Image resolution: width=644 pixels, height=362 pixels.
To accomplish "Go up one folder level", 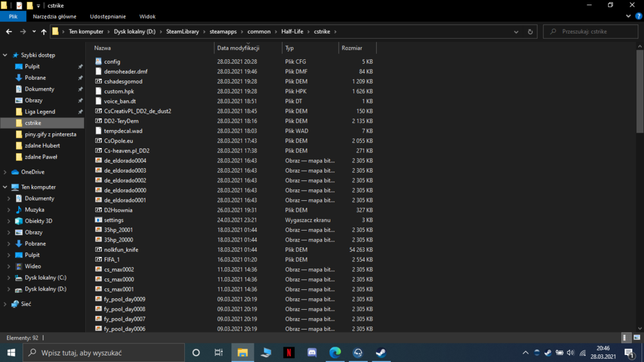I will coord(44,32).
